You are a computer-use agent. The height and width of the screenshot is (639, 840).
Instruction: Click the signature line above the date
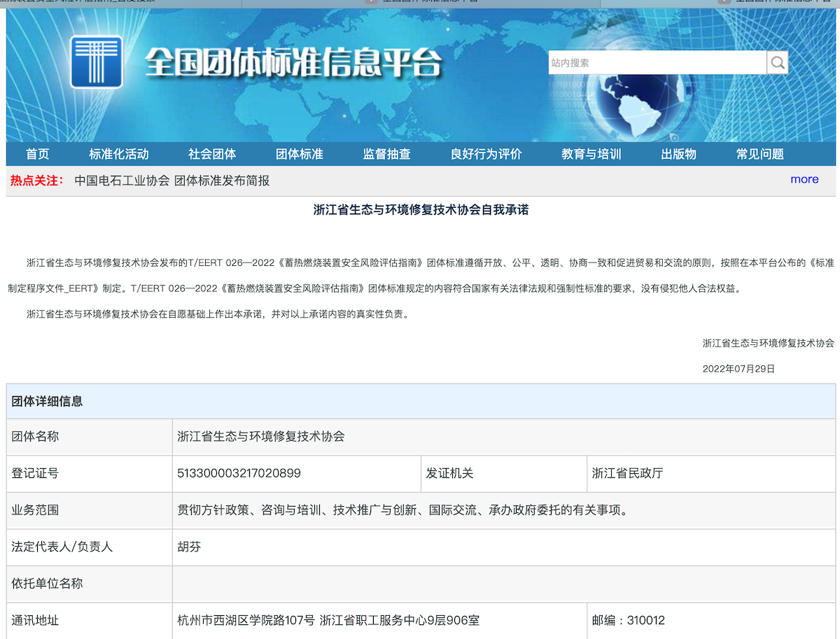[x=768, y=343]
